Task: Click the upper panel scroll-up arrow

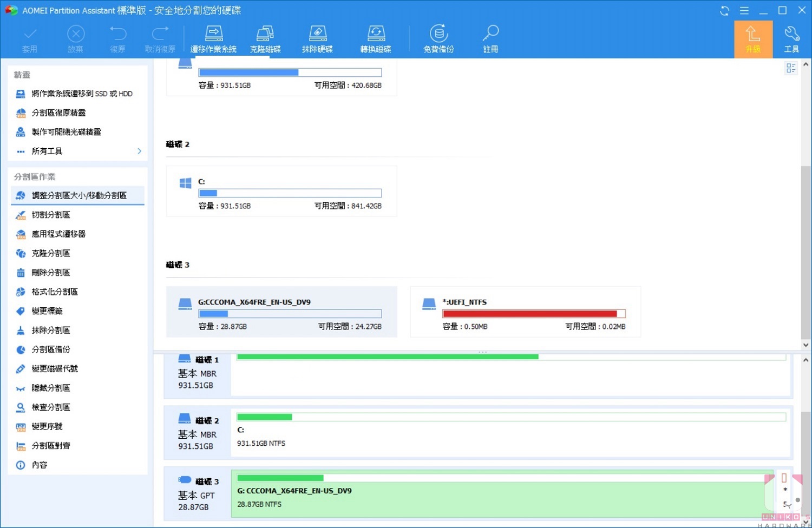Action: tap(806, 64)
